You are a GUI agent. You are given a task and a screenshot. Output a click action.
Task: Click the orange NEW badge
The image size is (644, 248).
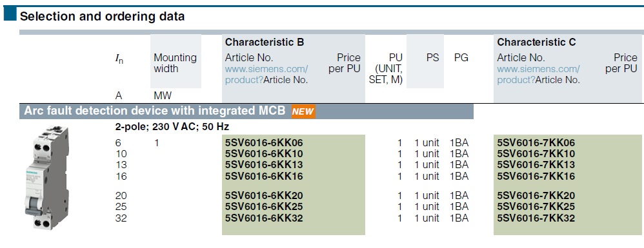pos(303,111)
